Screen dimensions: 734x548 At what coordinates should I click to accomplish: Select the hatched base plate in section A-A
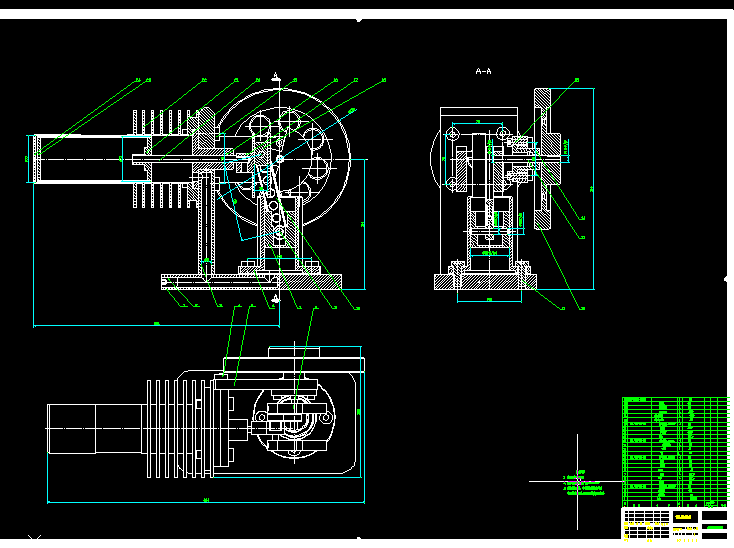[485, 282]
